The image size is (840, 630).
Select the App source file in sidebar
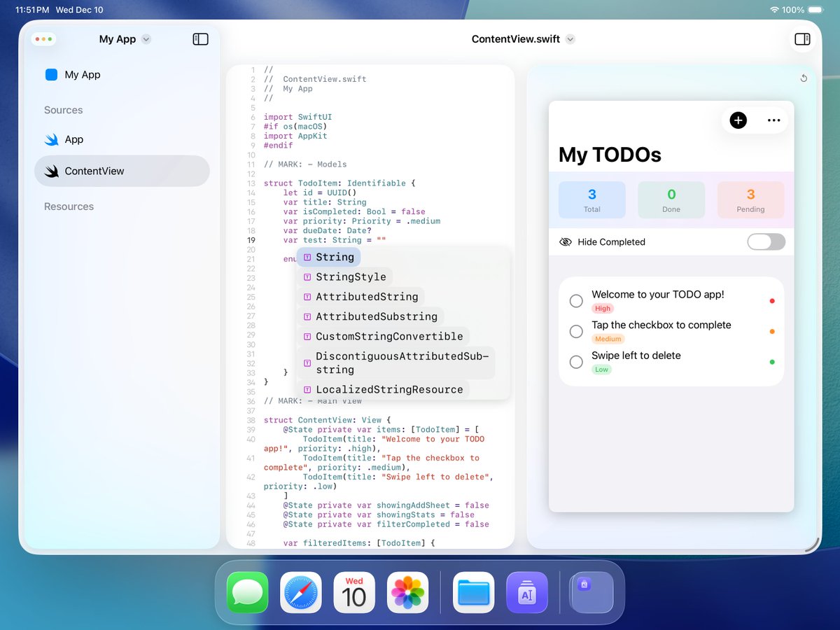(x=74, y=139)
